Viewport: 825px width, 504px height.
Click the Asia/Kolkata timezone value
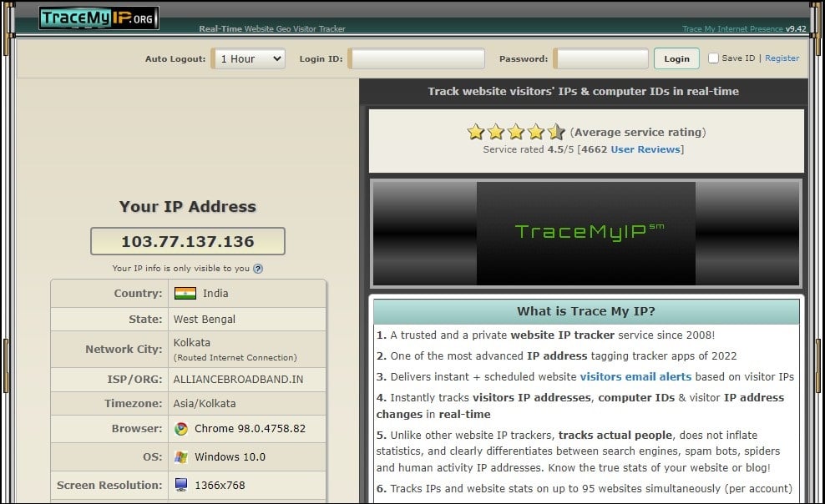[205, 404]
